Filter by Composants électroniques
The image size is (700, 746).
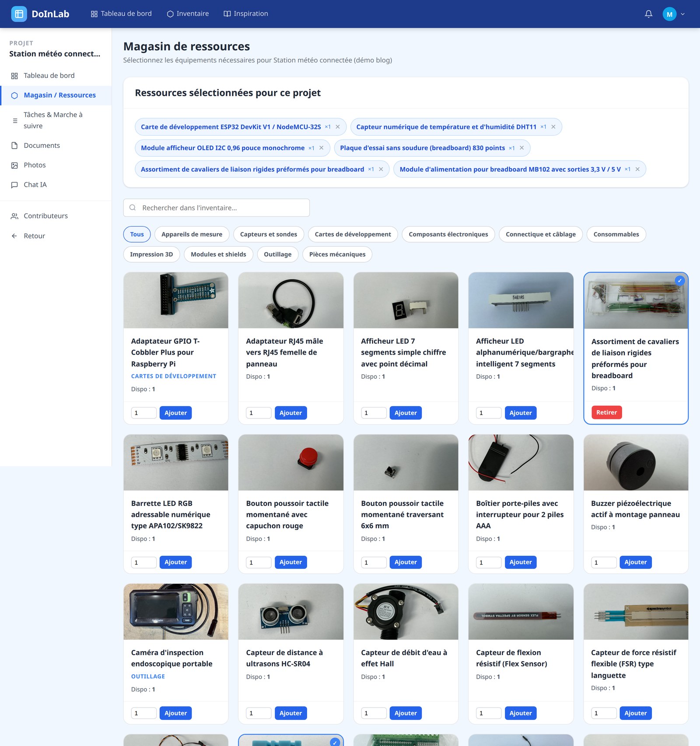click(x=448, y=234)
